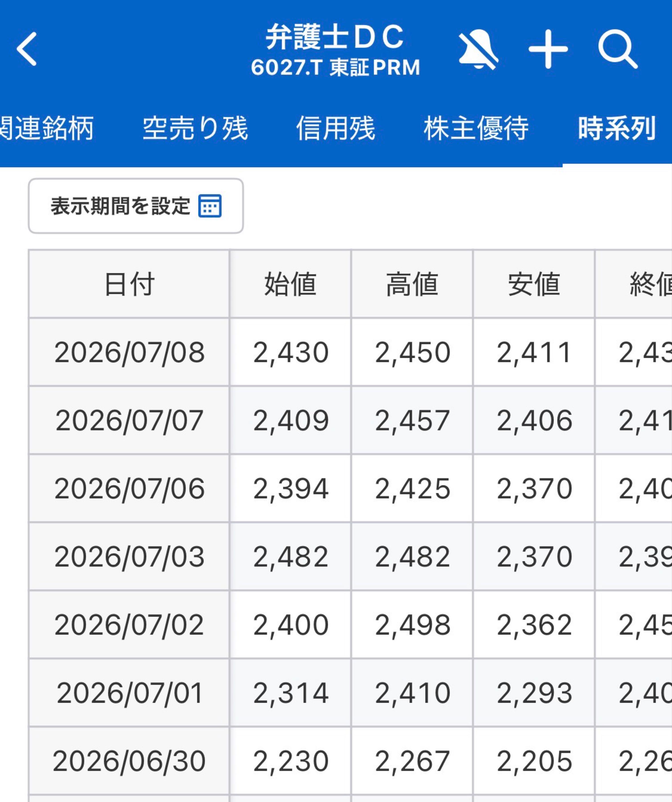Viewport: 672px width, 802px height.
Task: Switch to the 関連銘柄 tab
Action: point(47,128)
